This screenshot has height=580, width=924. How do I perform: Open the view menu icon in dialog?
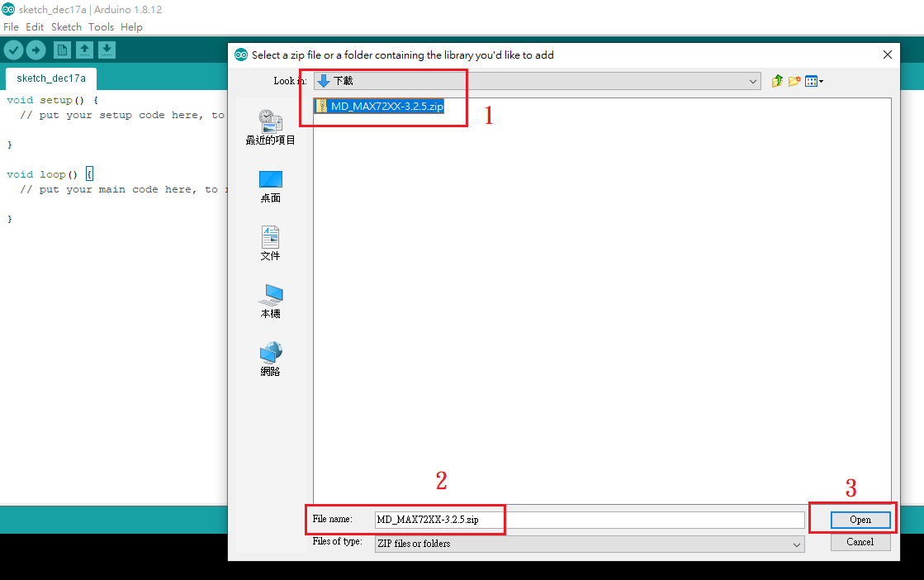[814, 81]
